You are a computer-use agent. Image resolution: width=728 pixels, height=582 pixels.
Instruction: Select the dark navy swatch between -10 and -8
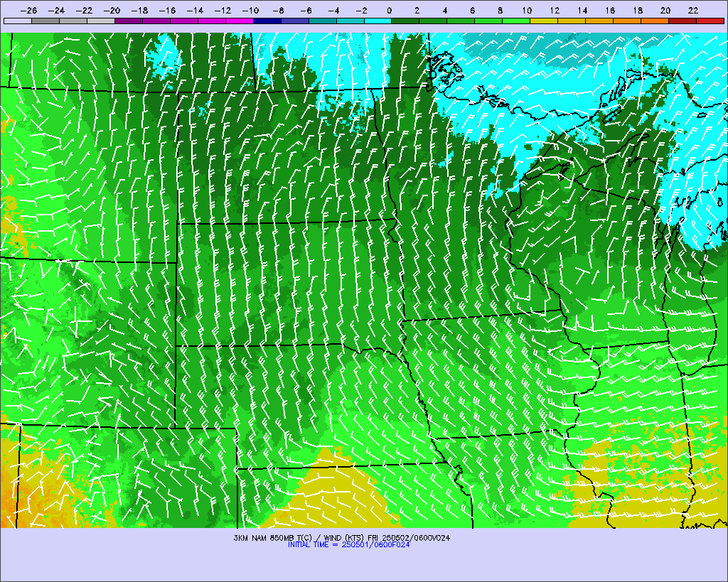267,21
